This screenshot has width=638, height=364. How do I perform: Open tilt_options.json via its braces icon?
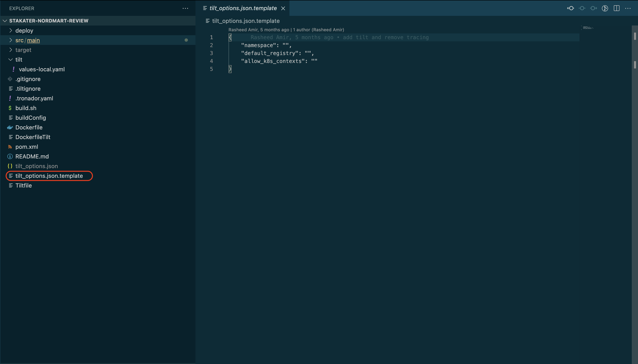(x=10, y=166)
